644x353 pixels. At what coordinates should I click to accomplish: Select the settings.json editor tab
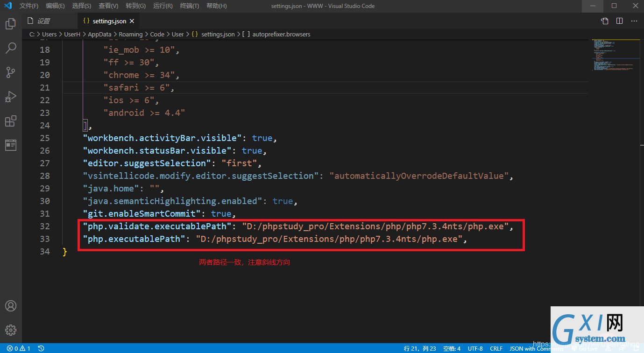[x=108, y=21]
